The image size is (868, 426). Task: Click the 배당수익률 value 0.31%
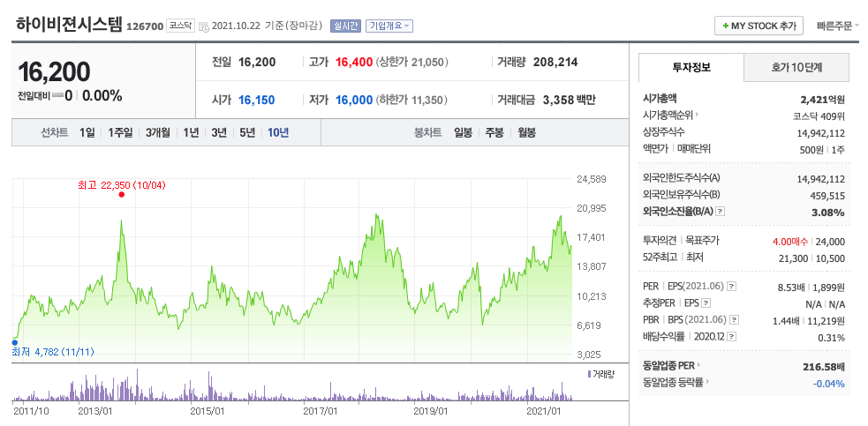click(x=832, y=338)
